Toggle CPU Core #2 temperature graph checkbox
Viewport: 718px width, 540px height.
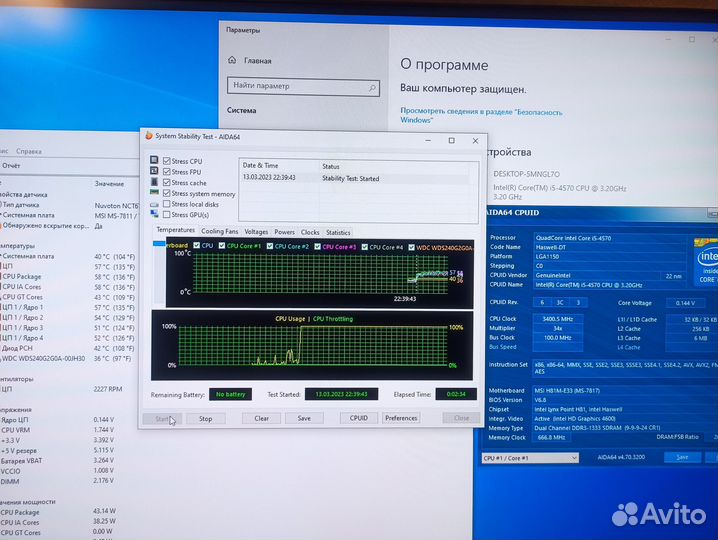point(270,246)
